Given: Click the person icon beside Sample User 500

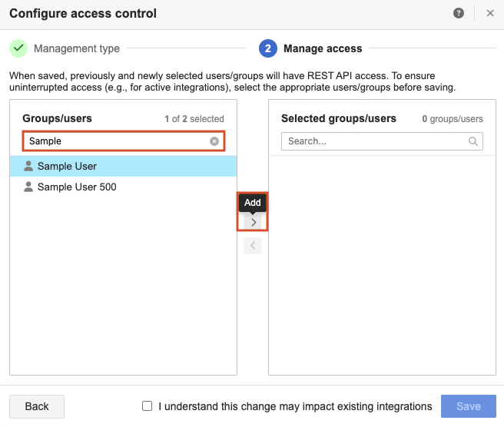Looking at the screenshot, I should click(28, 187).
